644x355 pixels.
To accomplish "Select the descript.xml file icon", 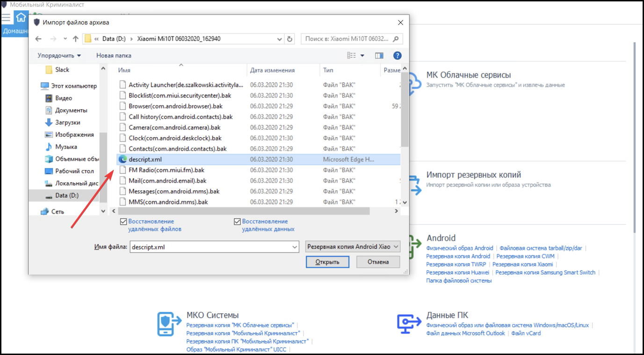I will pyautogui.click(x=123, y=159).
